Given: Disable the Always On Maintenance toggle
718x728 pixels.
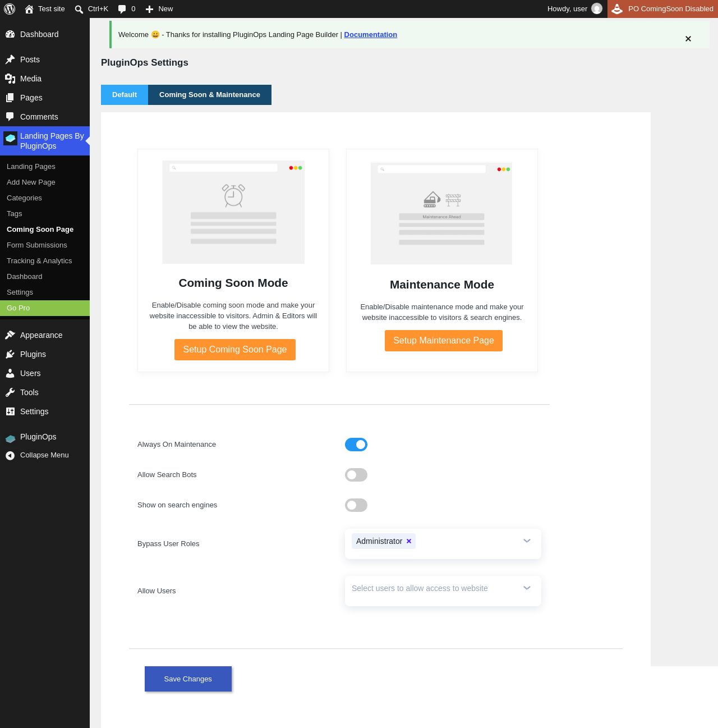Looking at the screenshot, I should (x=356, y=445).
